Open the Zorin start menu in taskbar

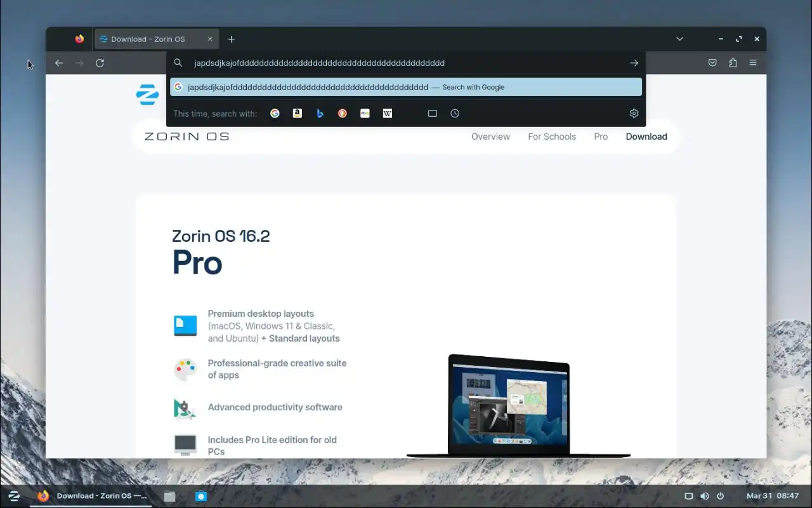click(13, 496)
